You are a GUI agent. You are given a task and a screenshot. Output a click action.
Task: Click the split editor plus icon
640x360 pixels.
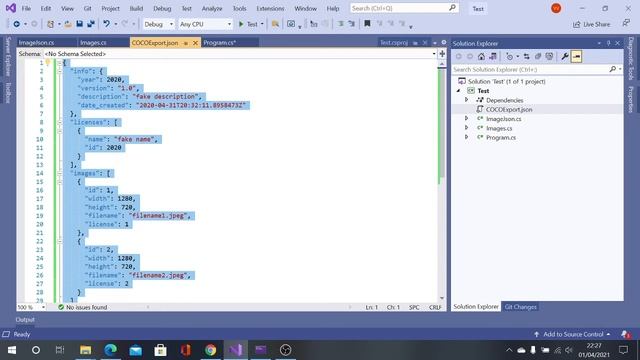coord(442,54)
